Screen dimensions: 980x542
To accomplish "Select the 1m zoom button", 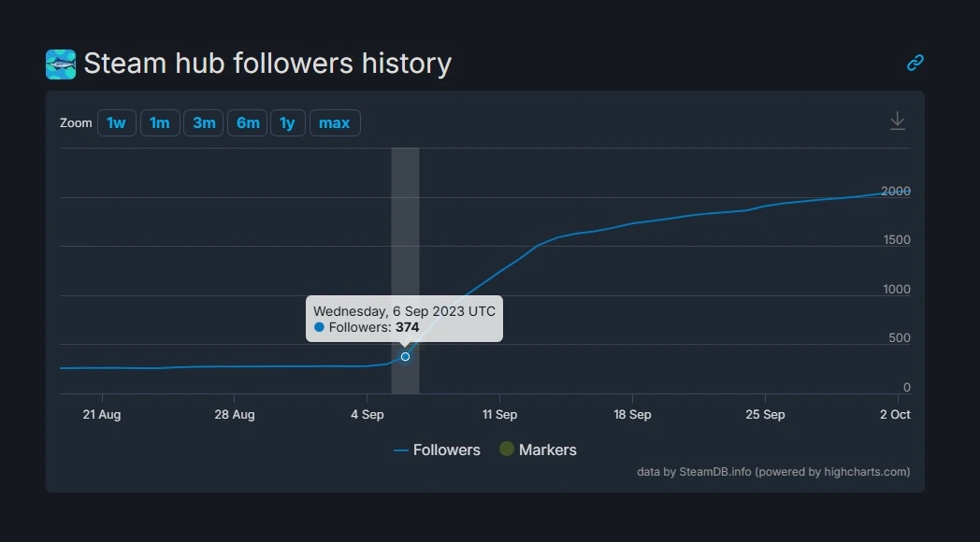I will point(160,123).
